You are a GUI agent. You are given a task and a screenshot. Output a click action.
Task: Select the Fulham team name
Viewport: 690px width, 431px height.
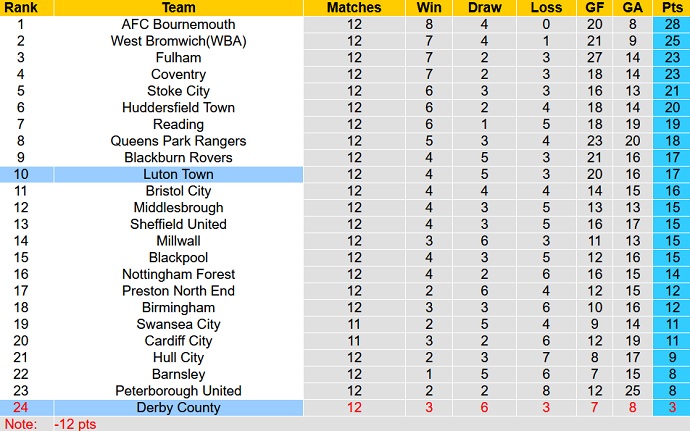[178, 58]
